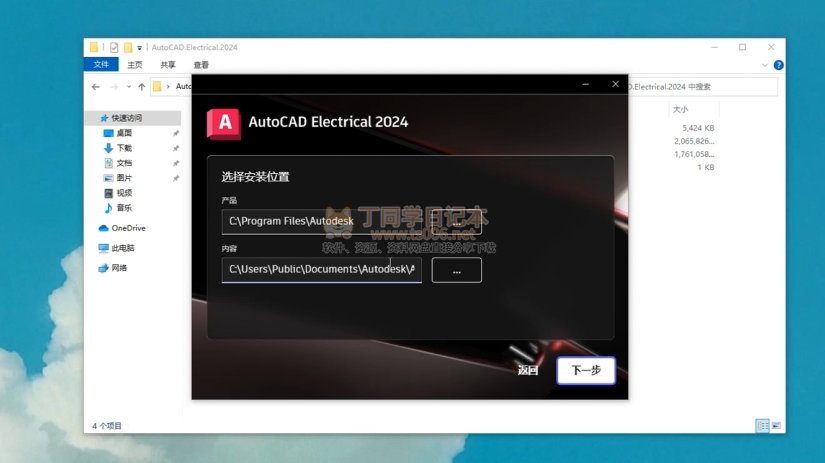Viewport: 825px width, 463px height.
Task: Minimize the File Explorer window
Action: pos(714,47)
